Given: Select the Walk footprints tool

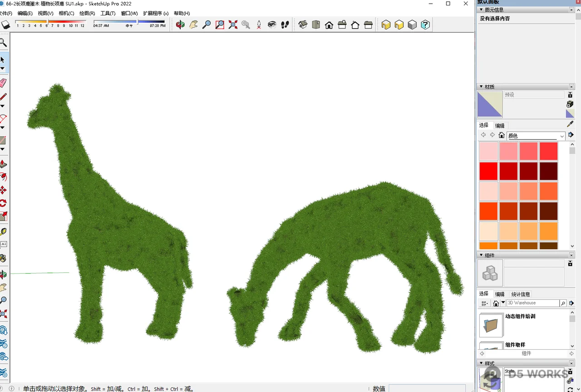Looking at the screenshot, I should point(285,24).
